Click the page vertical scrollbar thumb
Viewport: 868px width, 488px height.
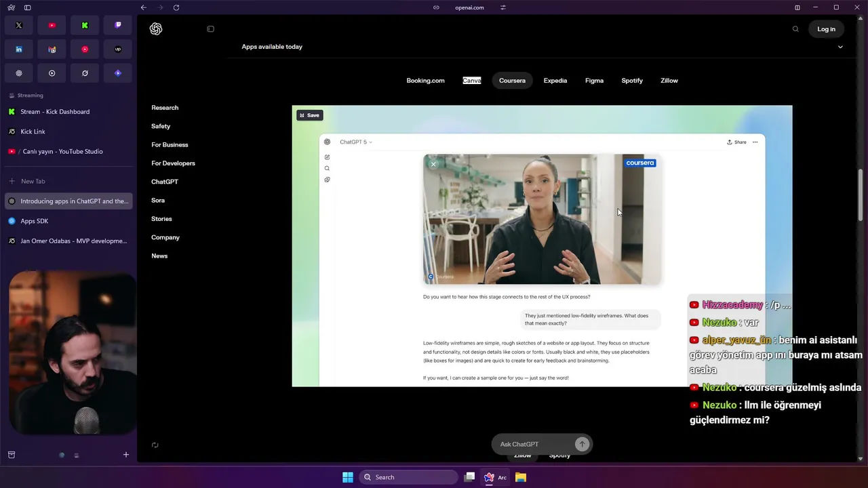pos(861,195)
